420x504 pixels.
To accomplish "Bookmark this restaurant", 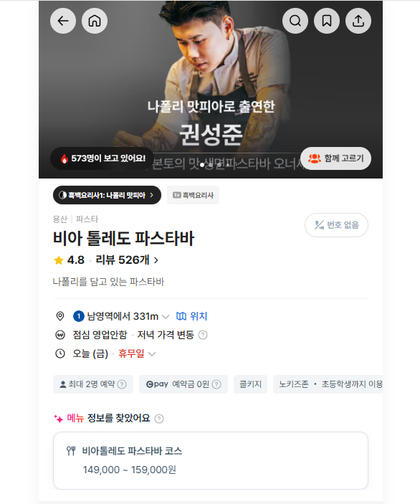I will 327,21.
